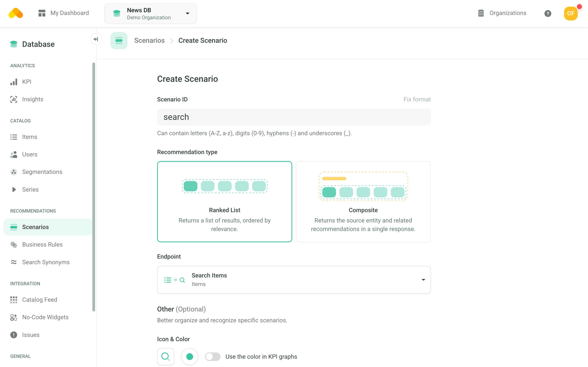Click the Fix format link
The image size is (588, 367).
417,99
